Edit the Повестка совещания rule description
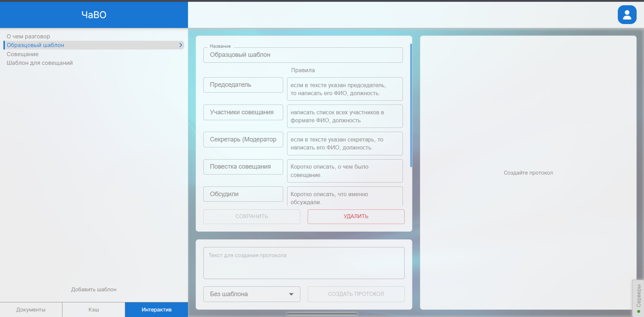The width and height of the screenshot is (644, 317). (x=344, y=171)
